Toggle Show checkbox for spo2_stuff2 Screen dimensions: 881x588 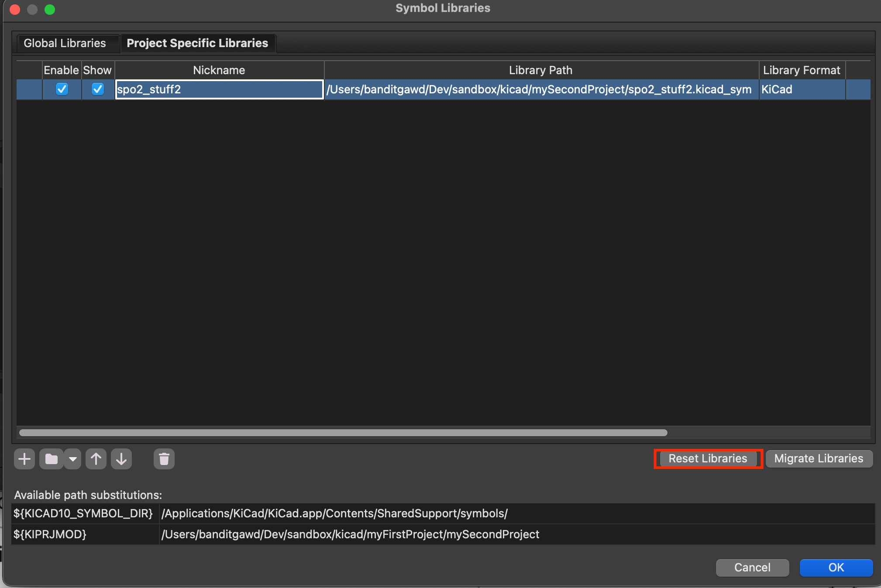[98, 89]
